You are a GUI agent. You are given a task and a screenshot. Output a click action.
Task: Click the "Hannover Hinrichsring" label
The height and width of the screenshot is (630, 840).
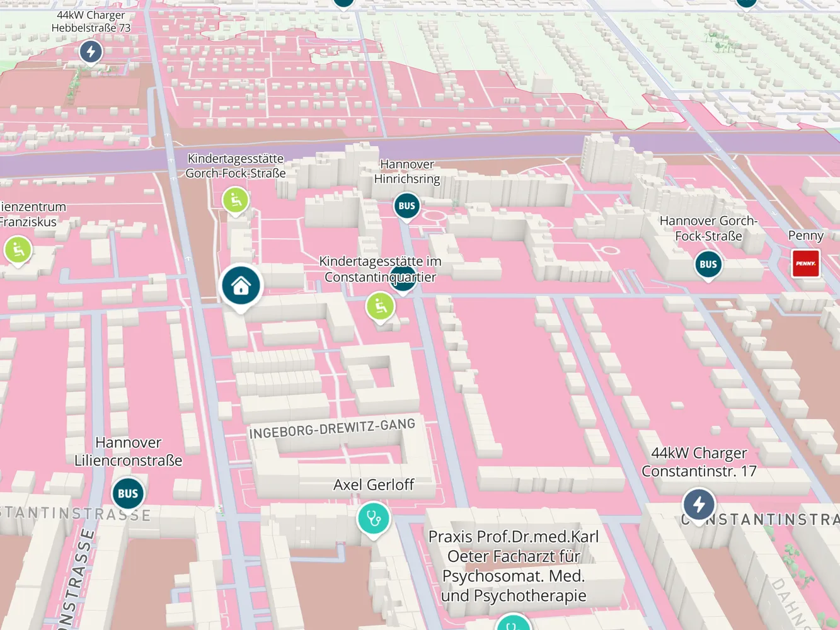point(407,171)
